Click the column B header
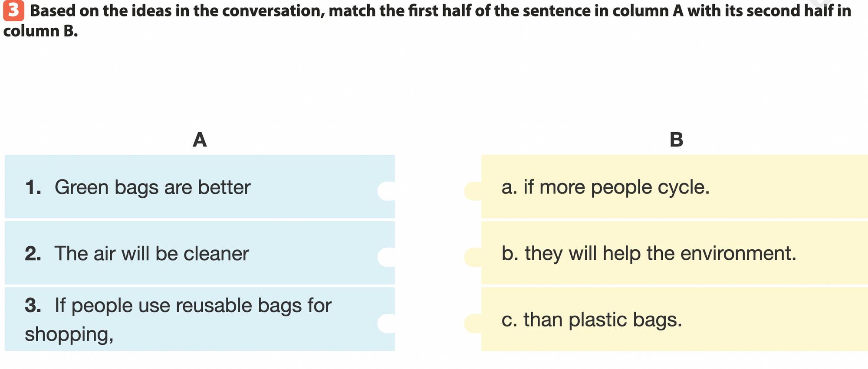The width and height of the screenshot is (868, 369). click(676, 140)
